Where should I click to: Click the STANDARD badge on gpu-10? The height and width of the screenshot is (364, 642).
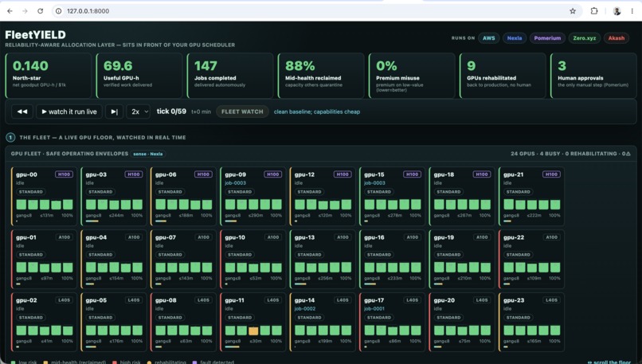tap(240, 255)
